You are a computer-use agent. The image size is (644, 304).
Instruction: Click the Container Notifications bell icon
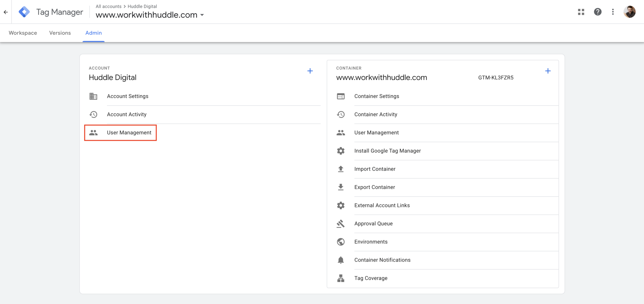pyautogui.click(x=341, y=260)
